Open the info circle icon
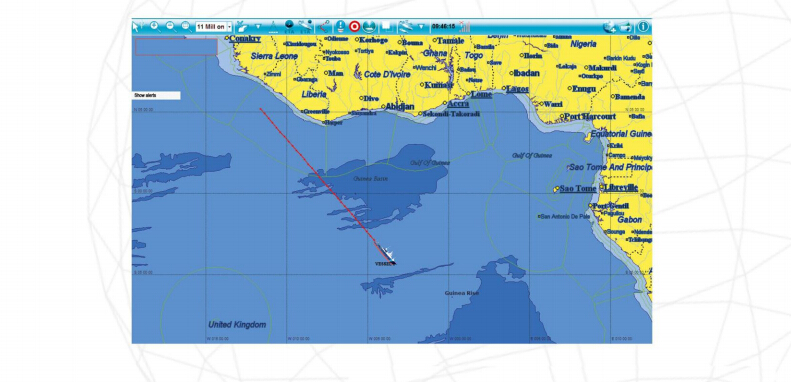This screenshot has height=382, width=791. pyautogui.click(x=643, y=27)
